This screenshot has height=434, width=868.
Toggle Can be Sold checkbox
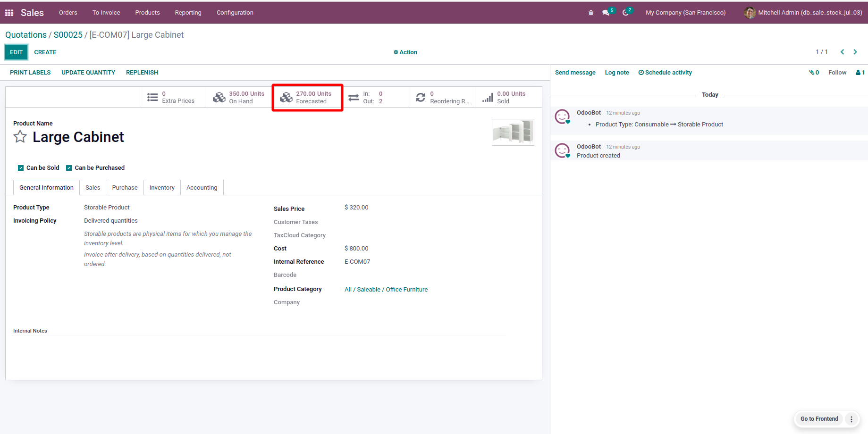point(21,168)
